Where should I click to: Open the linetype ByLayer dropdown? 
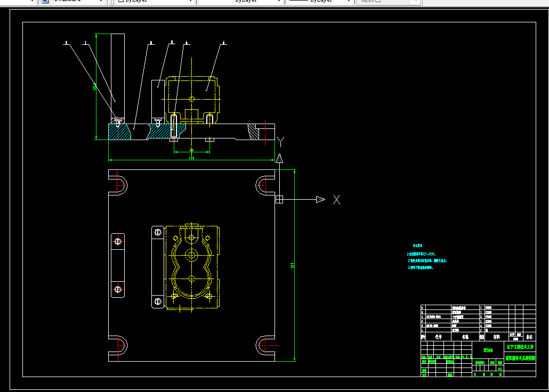click(241, 2)
